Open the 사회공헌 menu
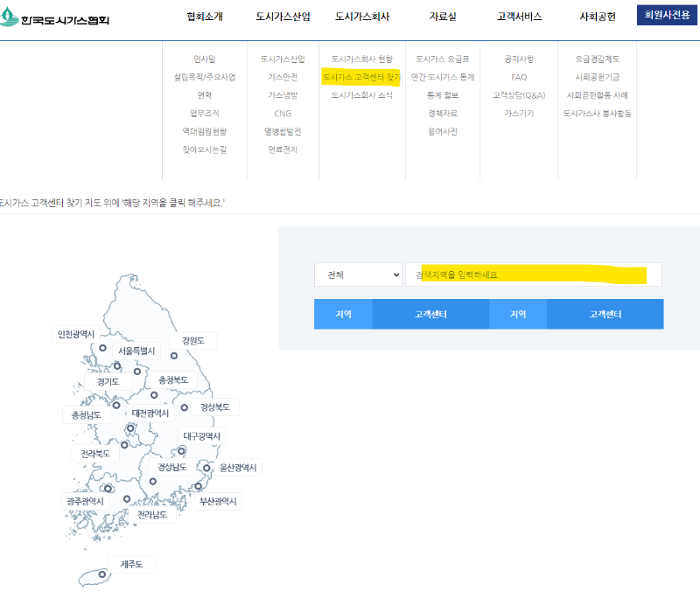 click(598, 17)
